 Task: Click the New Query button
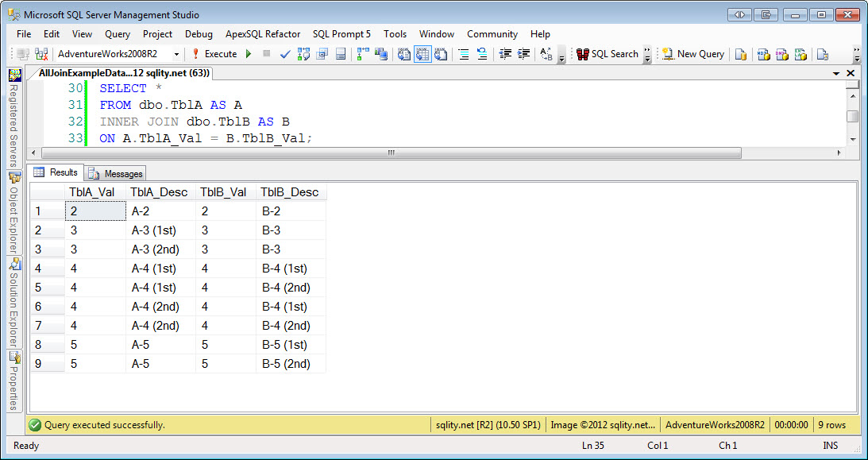693,54
